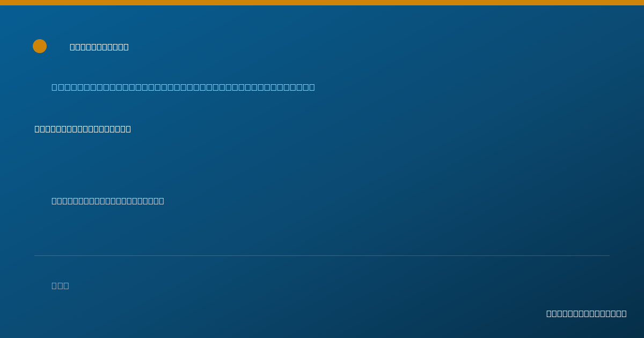The height and width of the screenshot is (338, 644).
Task: Open the long light-blue headline text line
Action: [x=183, y=87]
